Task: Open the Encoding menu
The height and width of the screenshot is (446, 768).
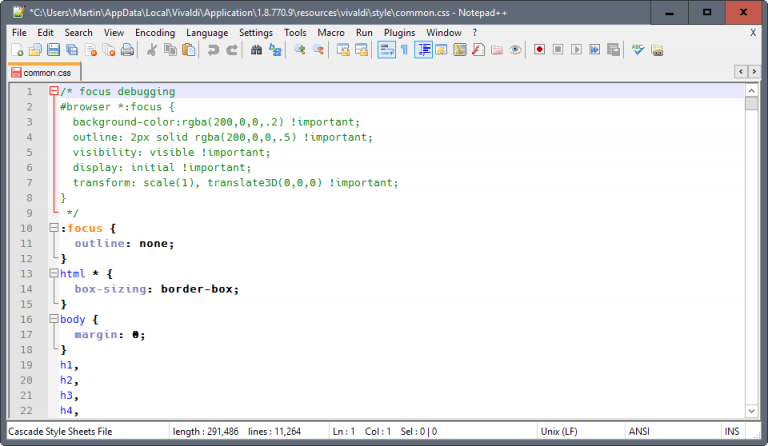Action: point(154,32)
